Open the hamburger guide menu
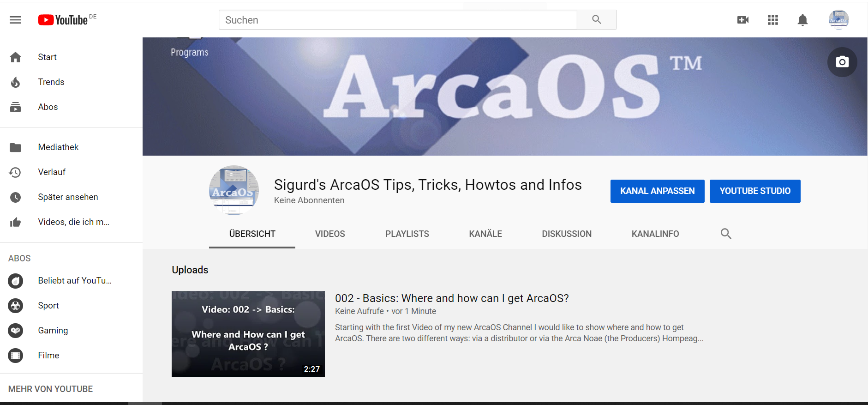The width and height of the screenshot is (868, 405). pyautogui.click(x=16, y=20)
